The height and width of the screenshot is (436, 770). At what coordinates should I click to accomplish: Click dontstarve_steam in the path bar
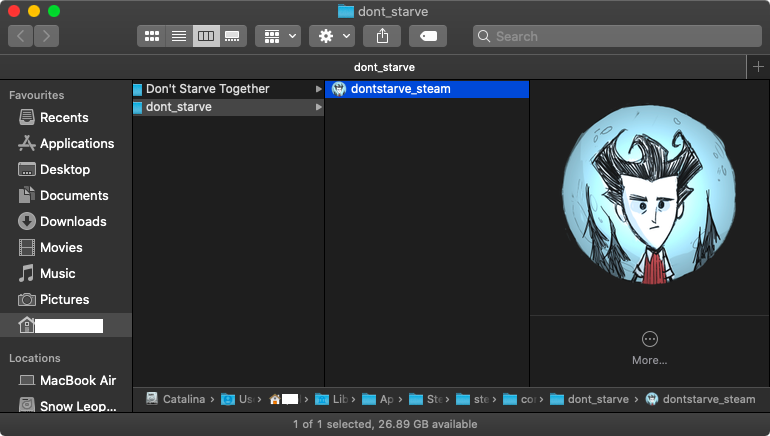pyautogui.click(x=700, y=399)
